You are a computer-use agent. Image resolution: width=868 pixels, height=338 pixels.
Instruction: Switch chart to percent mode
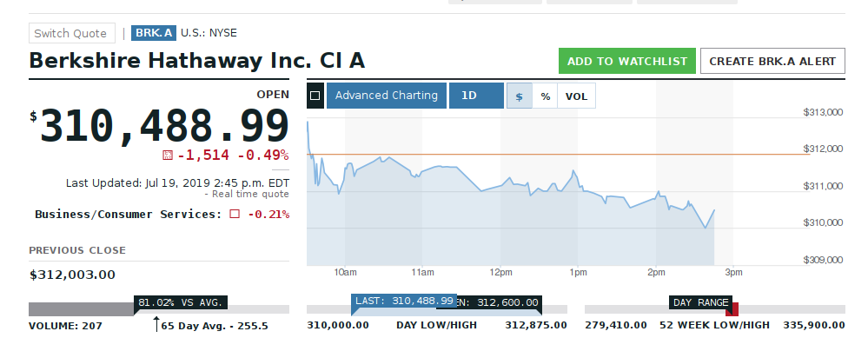546,96
